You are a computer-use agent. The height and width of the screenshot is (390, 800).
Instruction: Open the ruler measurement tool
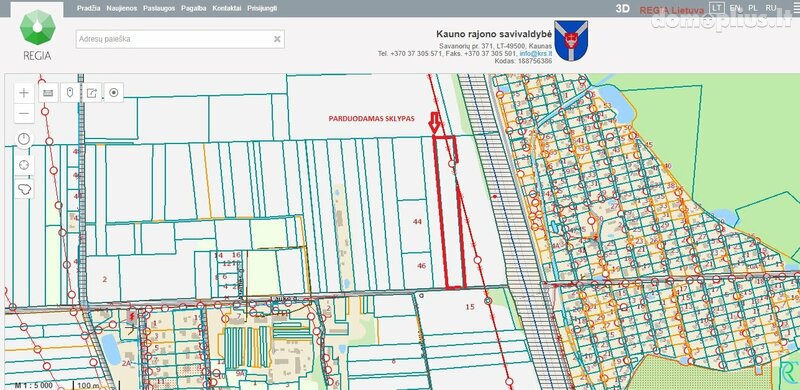(48, 93)
